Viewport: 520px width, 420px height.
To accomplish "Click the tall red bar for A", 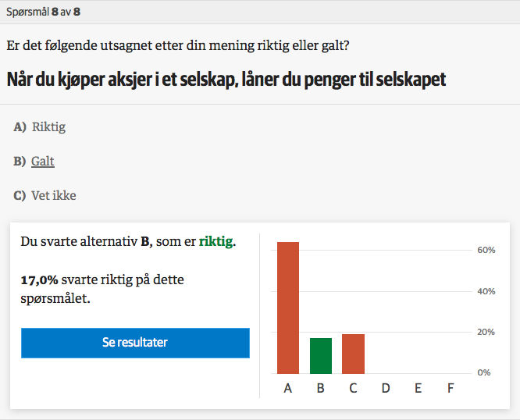I will pyautogui.click(x=288, y=308).
